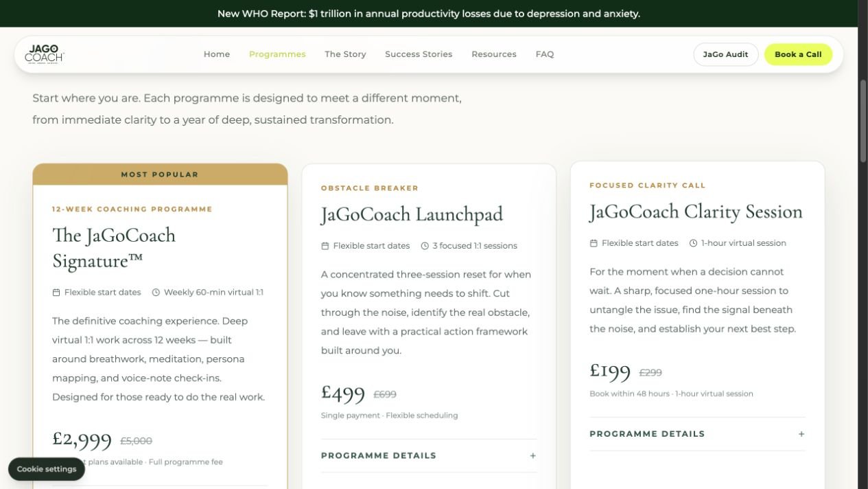Click clock icon beside Weekly 60-min virtual 1:1

[156, 293]
